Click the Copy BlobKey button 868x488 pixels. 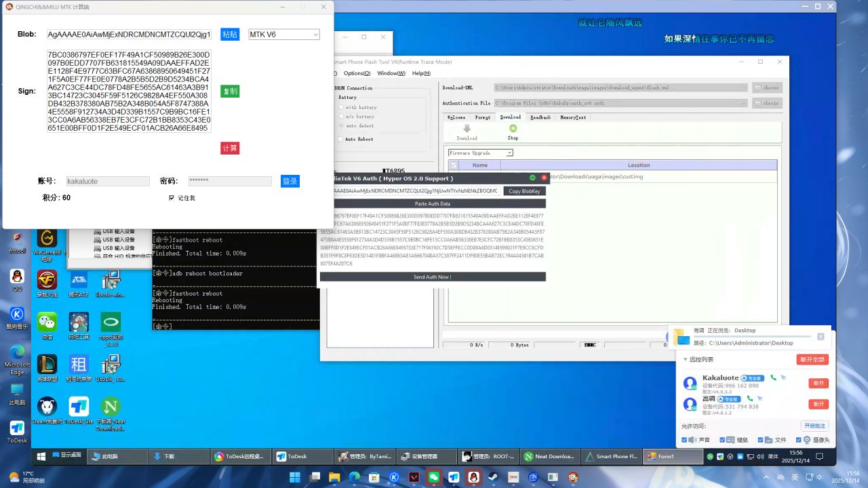(x=524, y=191)
